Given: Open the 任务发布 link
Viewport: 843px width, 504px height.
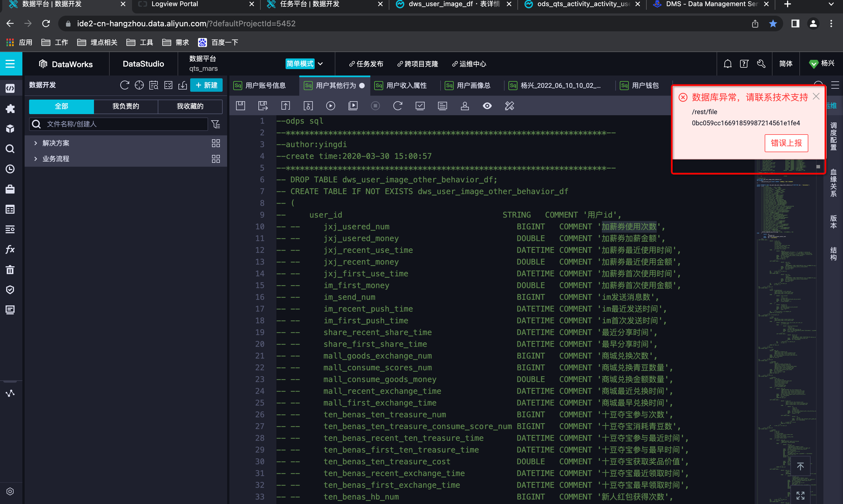Looking at the screenshot, I should 366,64.
